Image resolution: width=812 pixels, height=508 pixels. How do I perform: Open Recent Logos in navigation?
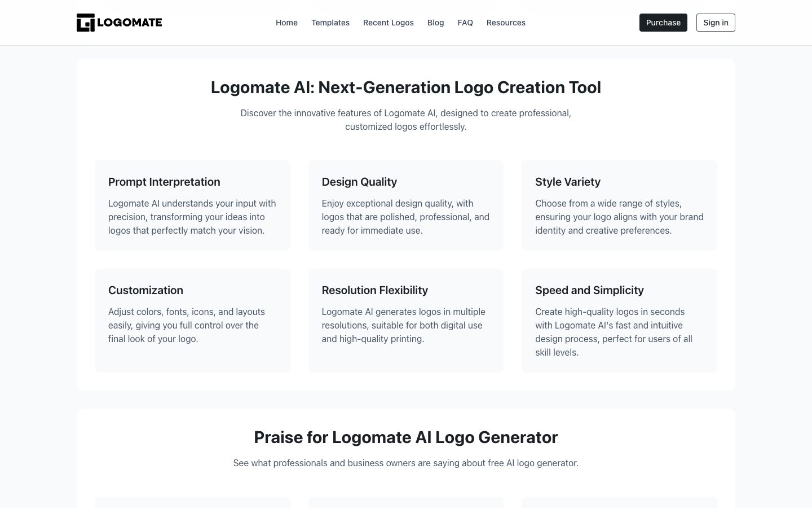pyautogui.click(x=389, y=23)
